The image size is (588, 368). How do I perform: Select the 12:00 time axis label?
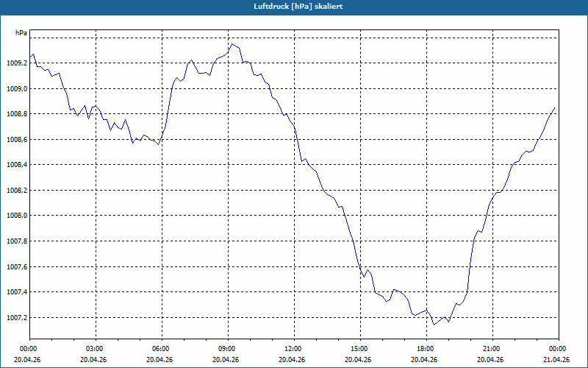pyautogui.click(x=294, y=349)
